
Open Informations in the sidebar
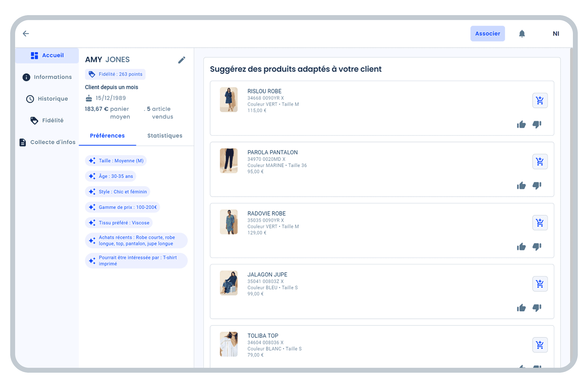[x=47, y=77]
